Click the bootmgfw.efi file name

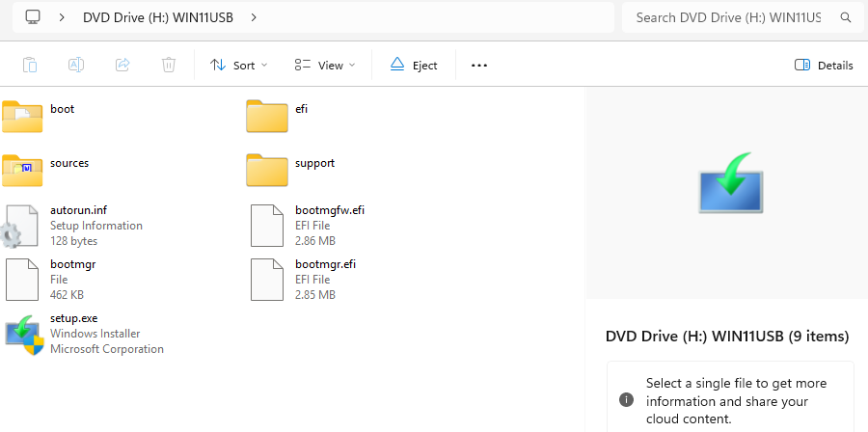point(330,210)
